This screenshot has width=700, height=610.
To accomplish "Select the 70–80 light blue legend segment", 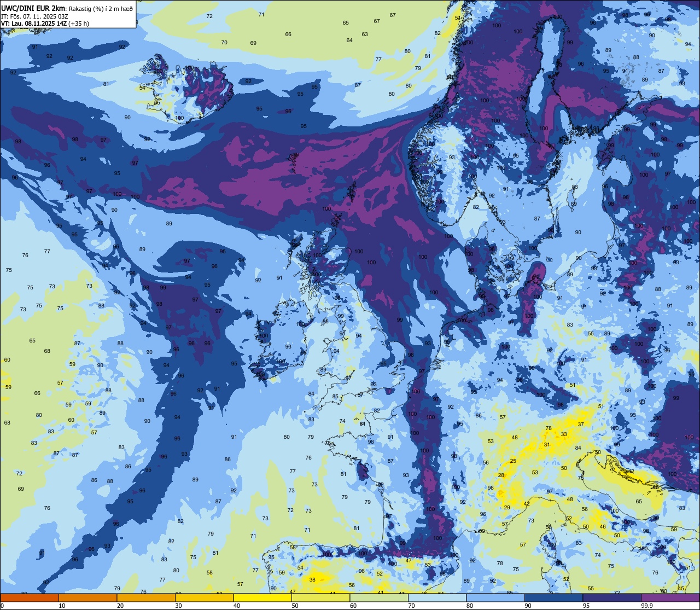I will pyautogui.click(x=437, y=597).
